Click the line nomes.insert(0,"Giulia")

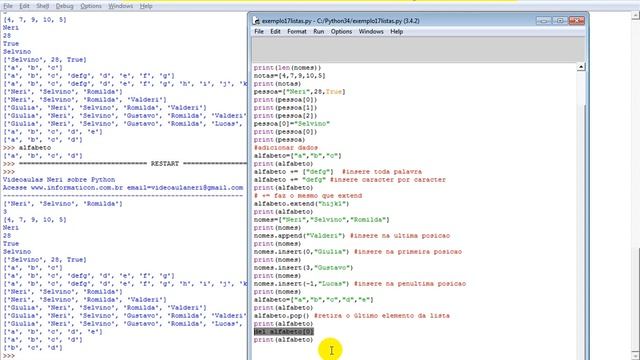tap(301, 251)
